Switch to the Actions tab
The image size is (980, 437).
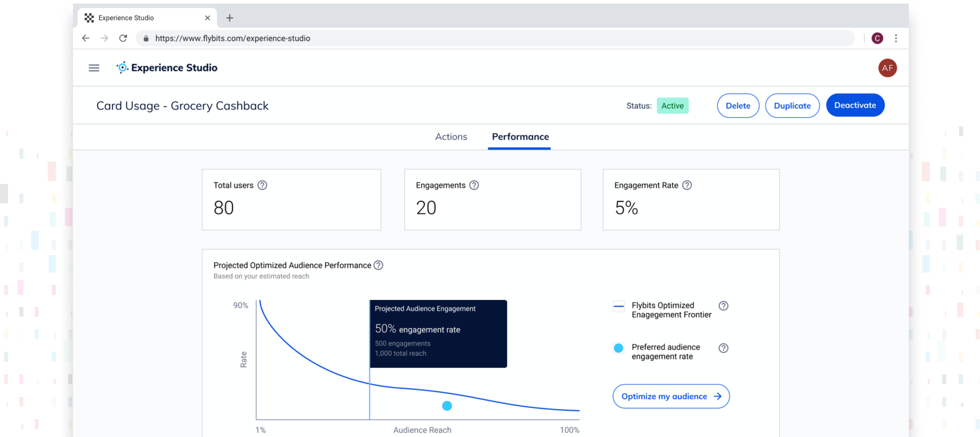tap(451, 137)
